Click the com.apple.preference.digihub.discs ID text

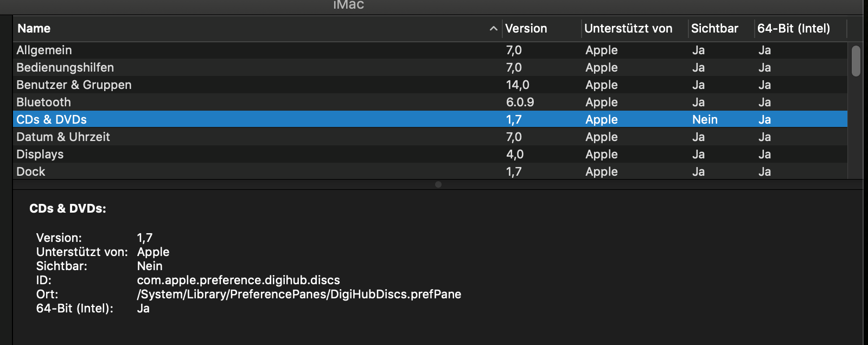238,280
